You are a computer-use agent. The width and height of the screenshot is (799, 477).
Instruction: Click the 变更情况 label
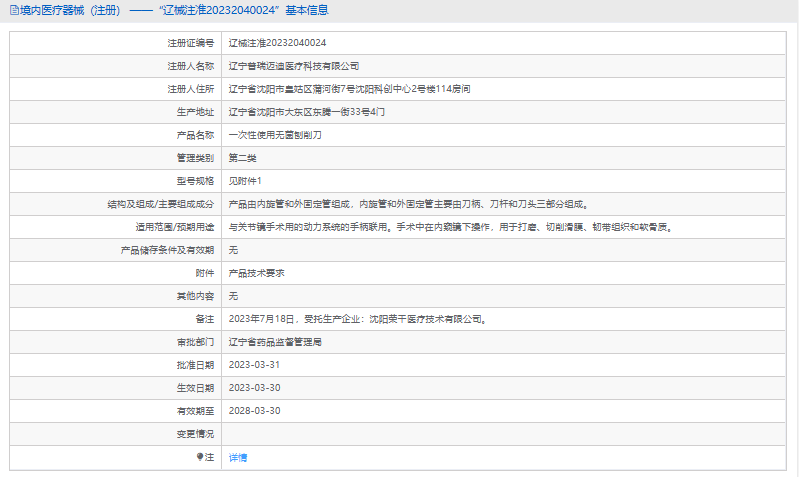point(196,434)
